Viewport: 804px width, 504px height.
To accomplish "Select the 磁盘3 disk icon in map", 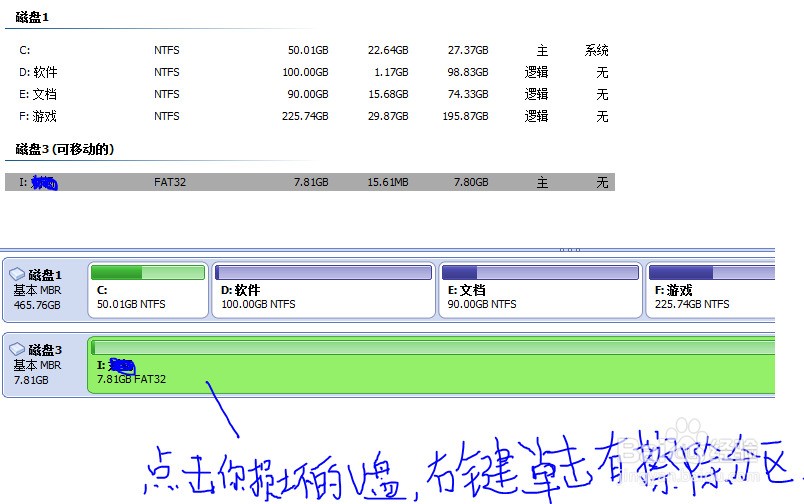I will [x=17, y=349].
